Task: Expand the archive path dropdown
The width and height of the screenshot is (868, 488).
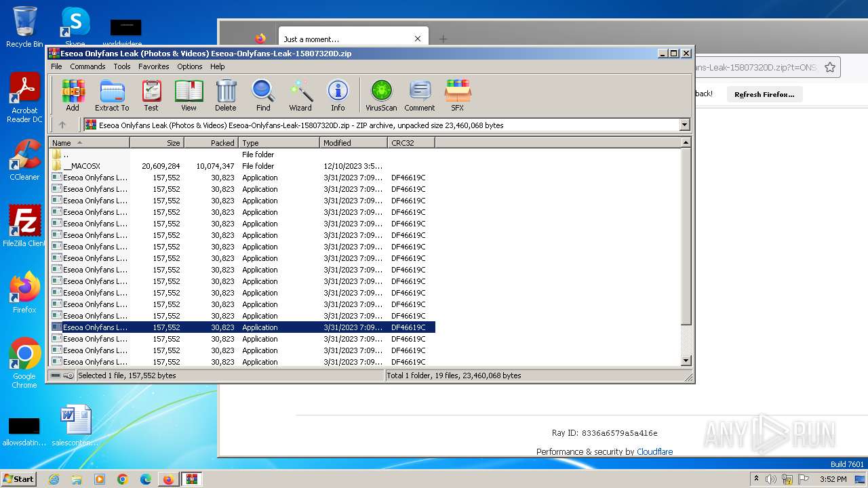Action: point(684,125)
